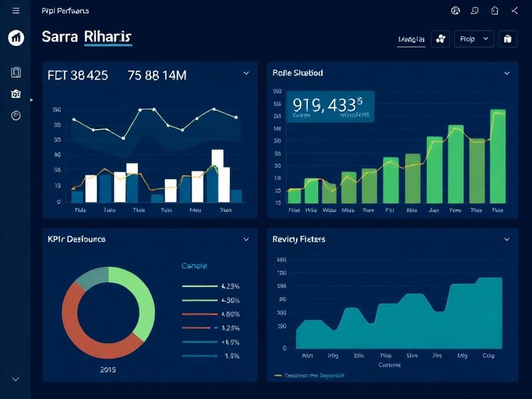
Task: Select the camera icon in the sidebar
Action: pos(16,94)
